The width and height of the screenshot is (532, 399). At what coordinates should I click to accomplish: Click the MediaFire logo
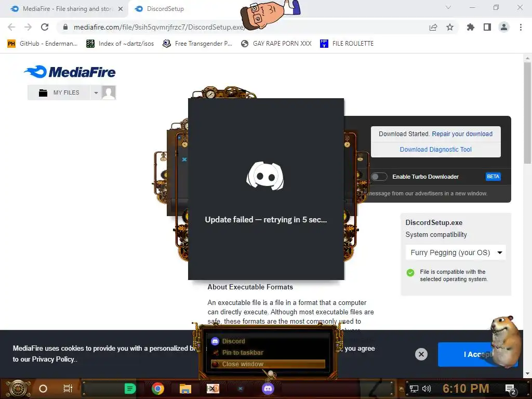point(70,72)
